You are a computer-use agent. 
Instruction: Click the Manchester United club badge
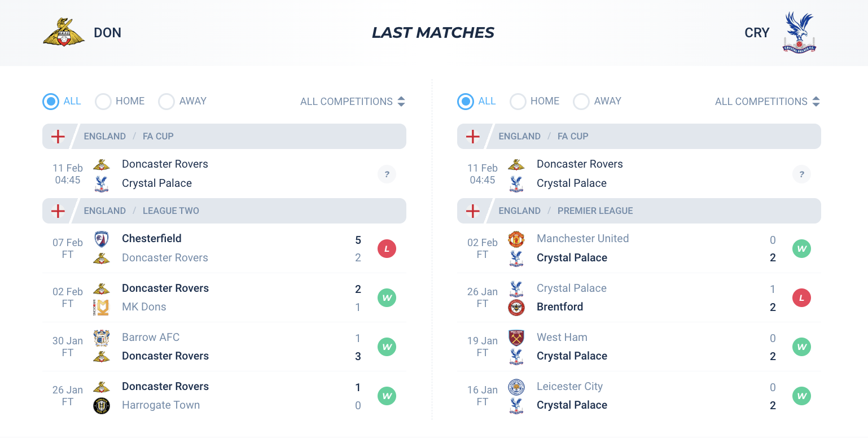tap(516, 239)
